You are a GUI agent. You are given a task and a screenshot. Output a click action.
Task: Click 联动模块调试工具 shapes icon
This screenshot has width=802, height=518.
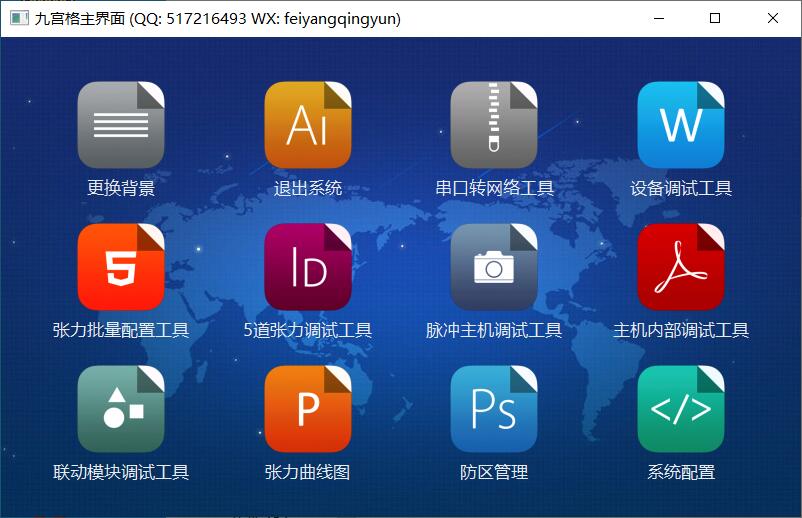tap(120, 409)
